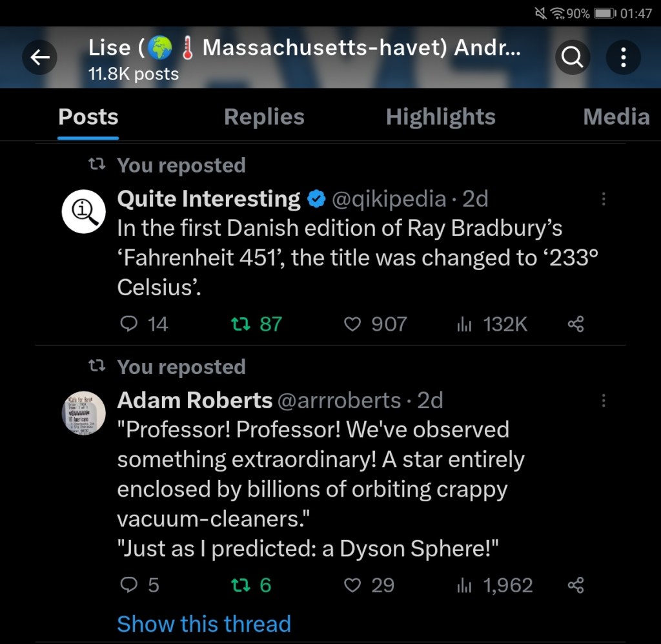Click the Show this thread link
The image size is (661, 644).
click(x=204, y=624)
